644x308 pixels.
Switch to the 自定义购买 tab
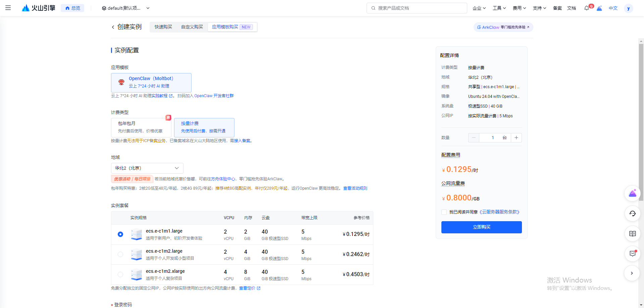[x=192, y=27]
